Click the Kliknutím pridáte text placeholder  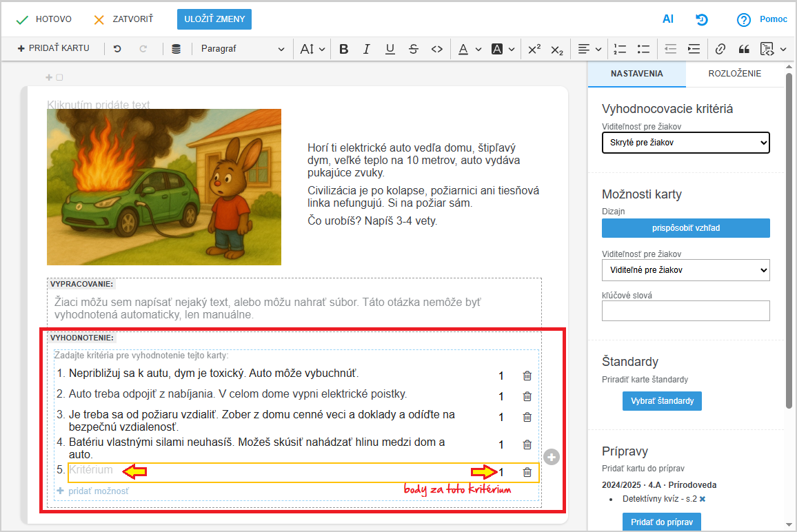98,105
